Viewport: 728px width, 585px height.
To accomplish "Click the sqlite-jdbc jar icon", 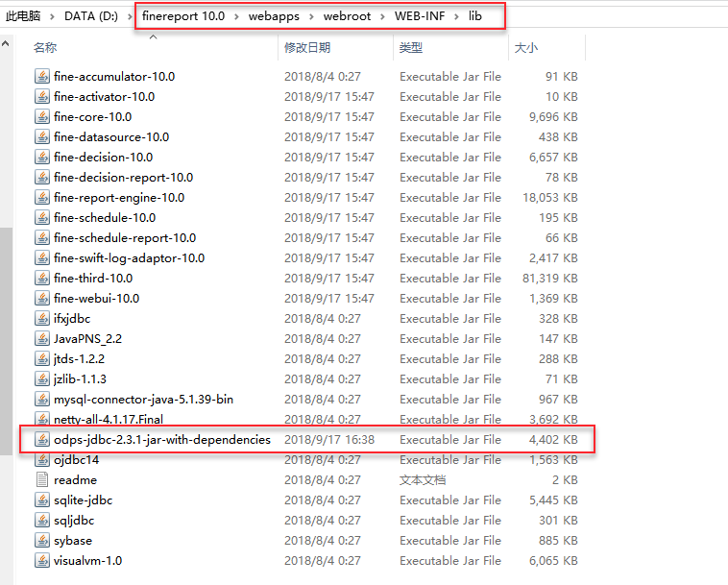I will pos(42,500).
